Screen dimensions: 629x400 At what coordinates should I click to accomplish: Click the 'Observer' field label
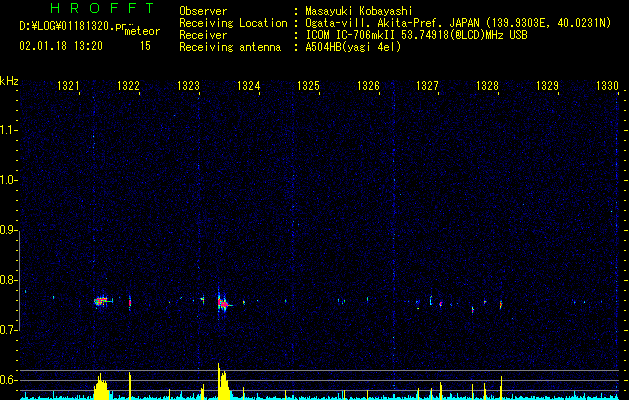pyautogui.click(x=203, y=11)
